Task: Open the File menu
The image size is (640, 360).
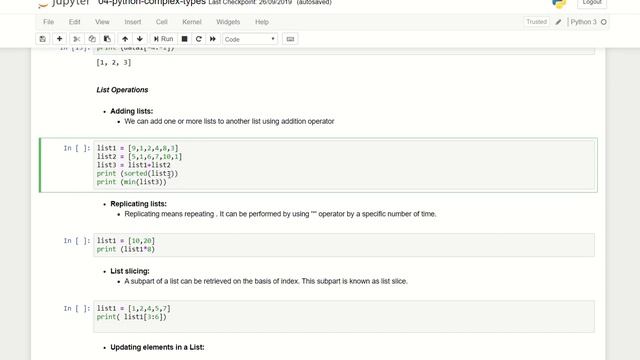Action: click(49, 22)
